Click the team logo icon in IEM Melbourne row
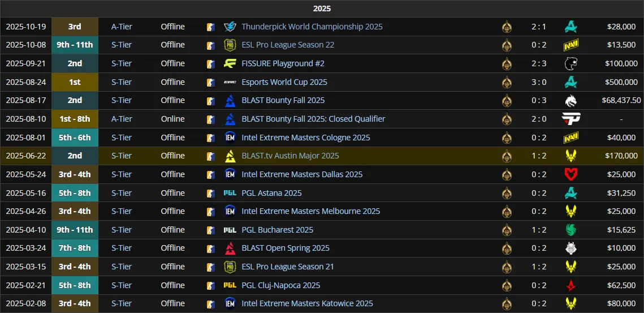 coord(507,212)
